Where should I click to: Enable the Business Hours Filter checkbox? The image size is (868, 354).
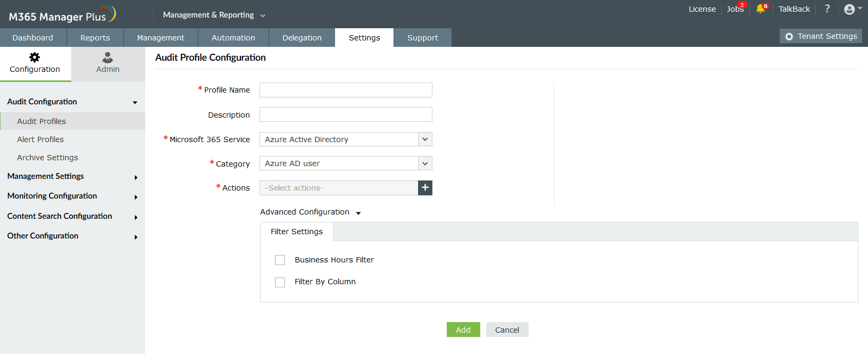pos(280,260)
